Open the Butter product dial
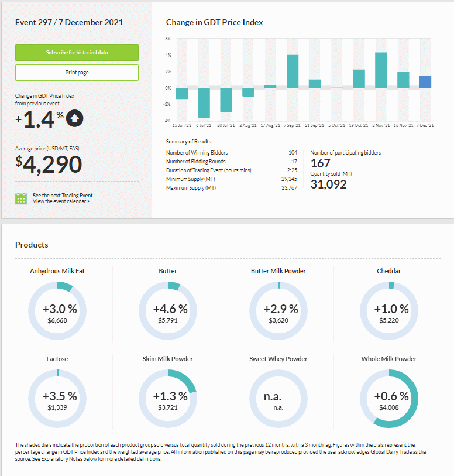The height and width of the screenshot is (476, 454). pos(168,311)
